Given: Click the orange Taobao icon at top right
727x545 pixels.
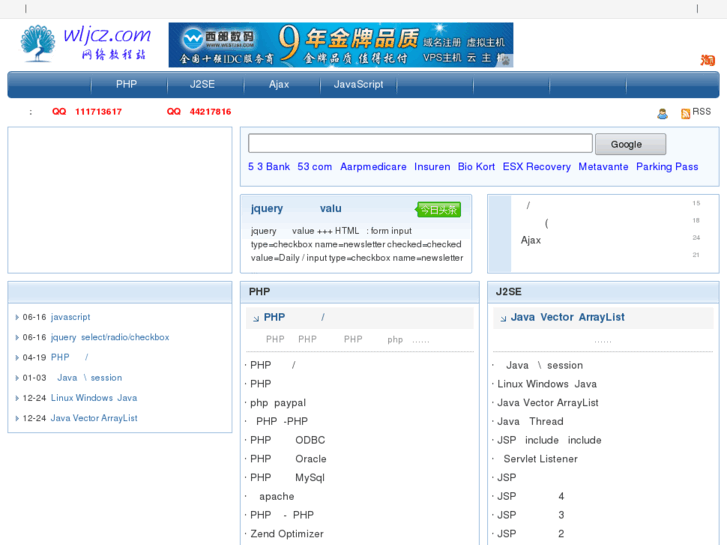Looking at the screenshot, I should tap(708, 60).
